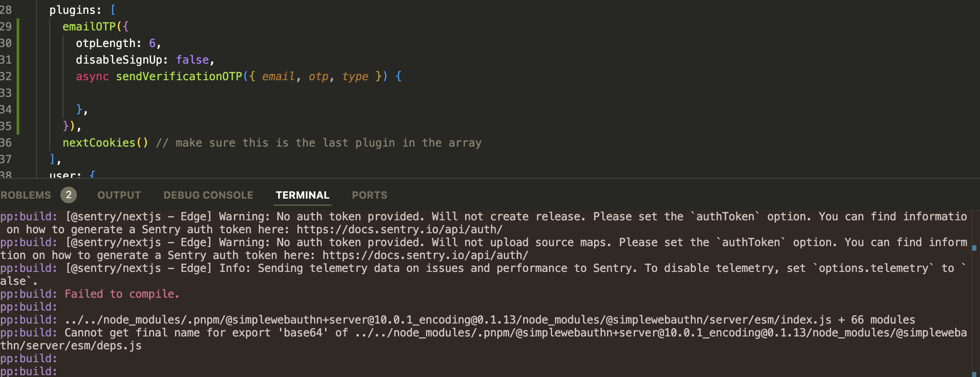This screenshot has height=377, width=980.
Task: Select the TERMINAL tab
Action: point(302,194)
